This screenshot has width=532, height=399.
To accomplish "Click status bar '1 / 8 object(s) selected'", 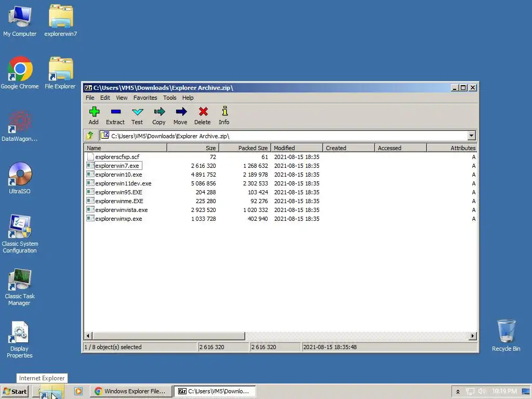I will tap(113, 347).
